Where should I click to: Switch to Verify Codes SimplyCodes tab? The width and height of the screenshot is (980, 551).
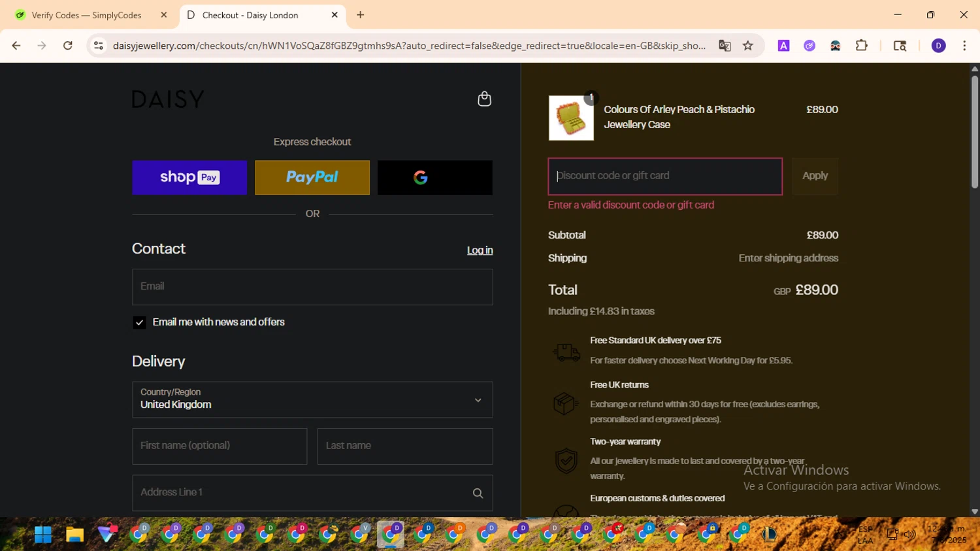point(86,15)
